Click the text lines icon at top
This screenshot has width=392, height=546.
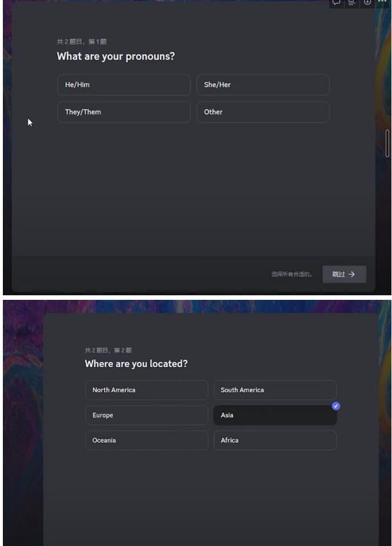point(352,2)
